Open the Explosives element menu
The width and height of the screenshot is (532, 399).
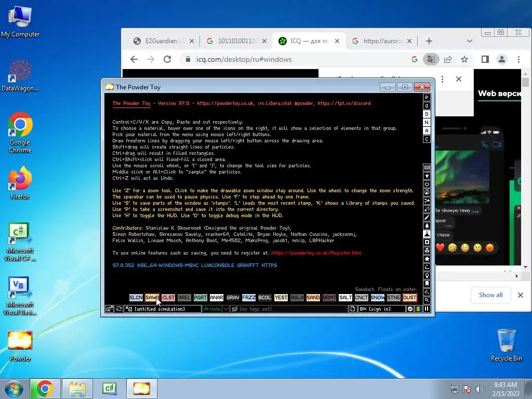(x=427, y=209)
